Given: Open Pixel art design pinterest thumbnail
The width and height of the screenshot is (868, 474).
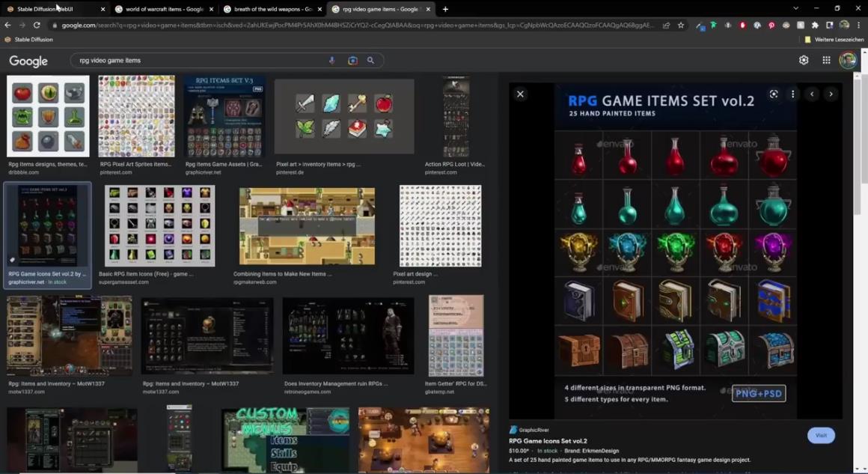Looking at the screenshot, I should pyautogui.click(x=440, y=226).
